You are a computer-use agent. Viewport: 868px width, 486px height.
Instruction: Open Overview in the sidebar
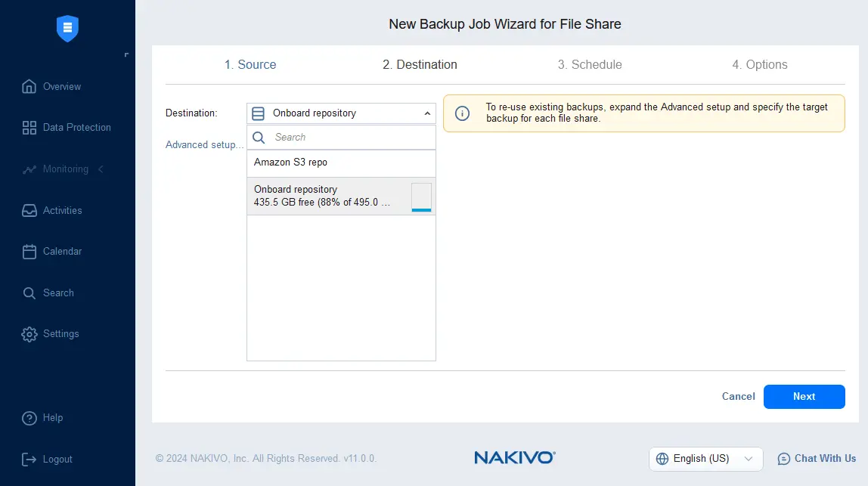click(x=62, y=86)
